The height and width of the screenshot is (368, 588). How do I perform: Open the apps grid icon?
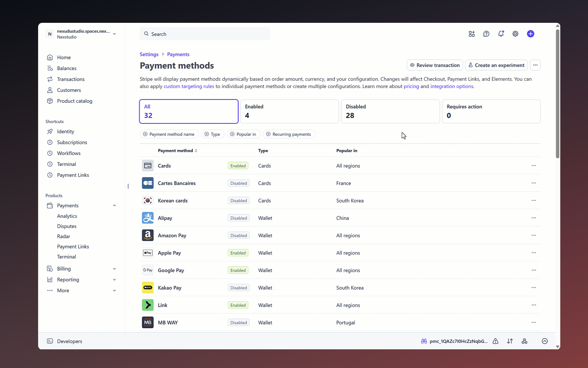click(471, 34)
